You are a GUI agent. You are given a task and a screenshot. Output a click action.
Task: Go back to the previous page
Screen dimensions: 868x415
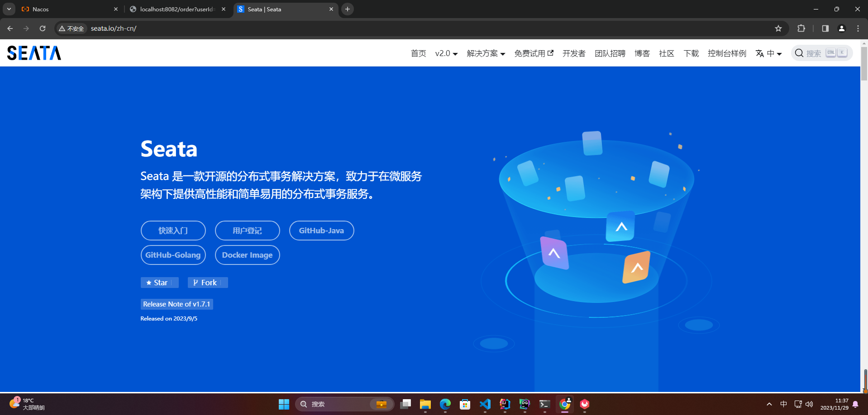pyautogui.click(x=10, y=28)
